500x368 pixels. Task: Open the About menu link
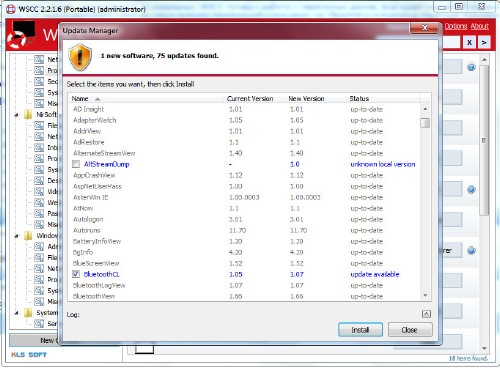pyautogui.click(x=480, y=26)
